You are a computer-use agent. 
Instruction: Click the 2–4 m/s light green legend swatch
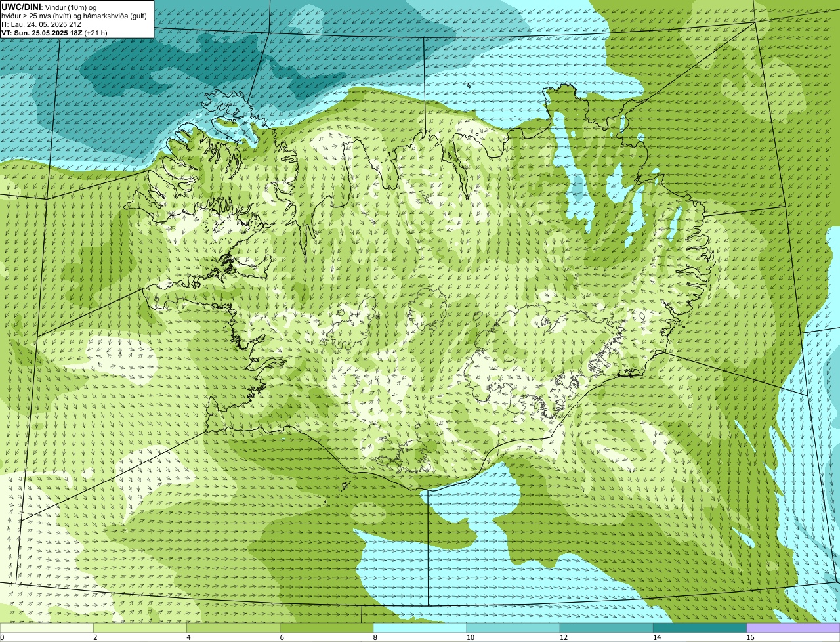pos(140,628)
